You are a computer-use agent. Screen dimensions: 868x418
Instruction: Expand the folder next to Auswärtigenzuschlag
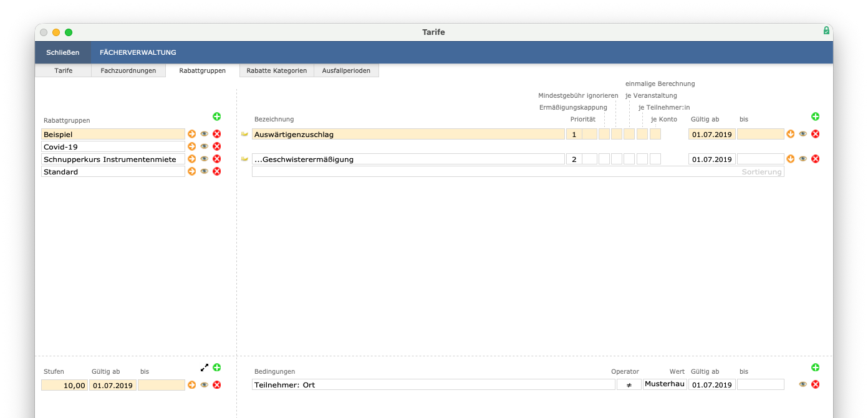244,133
